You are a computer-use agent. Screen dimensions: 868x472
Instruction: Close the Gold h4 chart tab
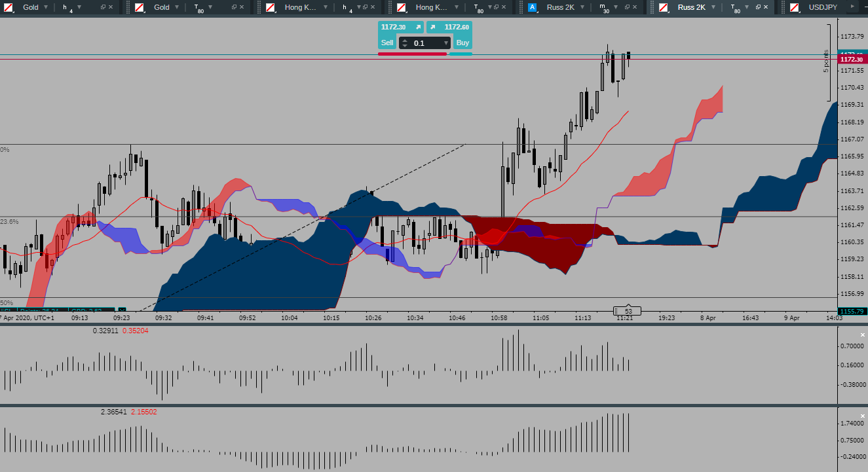click(111, 7)
